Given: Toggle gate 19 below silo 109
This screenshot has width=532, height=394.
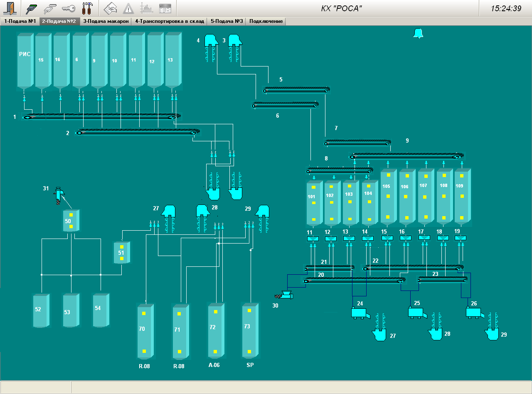Looking at the screenshot, I should (461, 238).
